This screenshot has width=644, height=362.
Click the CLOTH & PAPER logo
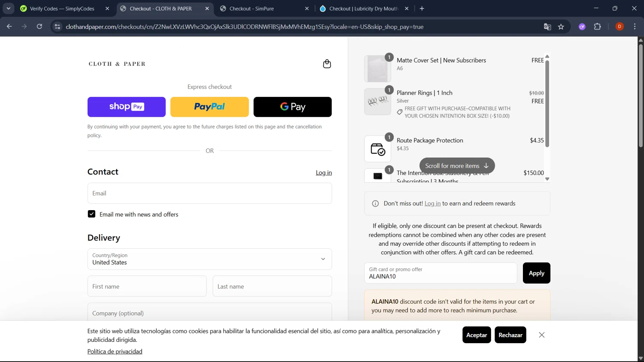click(x=117, y=64)
